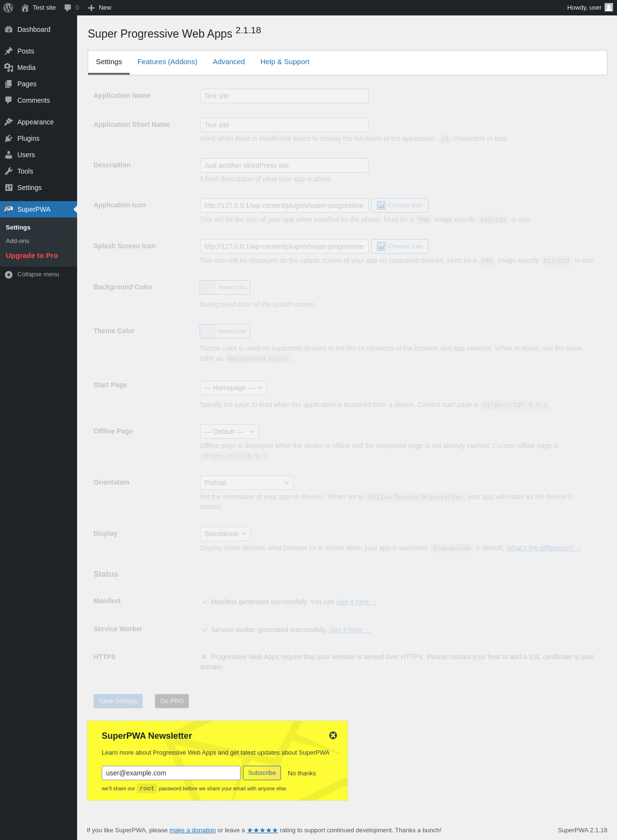Click the Application Name field

(x=284, y=96)
